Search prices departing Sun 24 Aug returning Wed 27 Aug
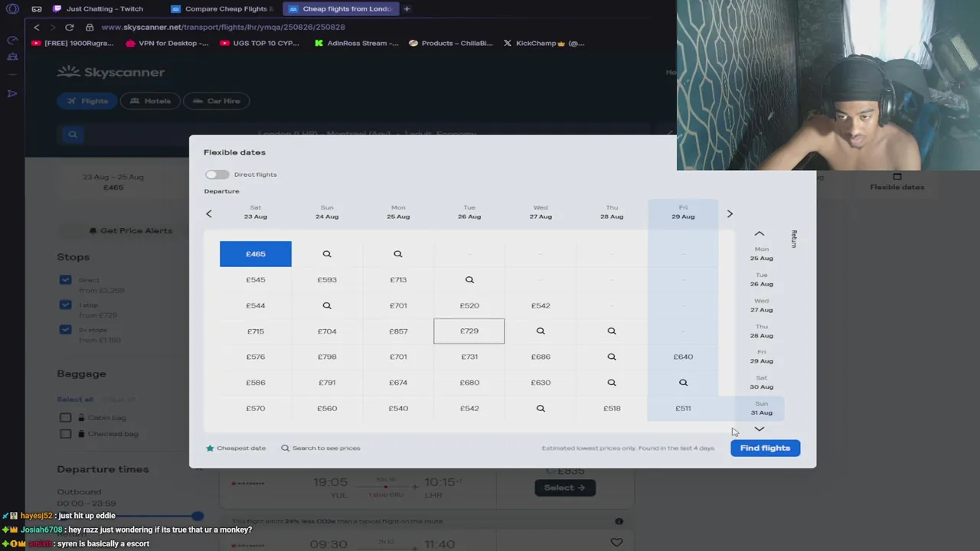This screenshot has height=551, width=980. click(327, 305)
